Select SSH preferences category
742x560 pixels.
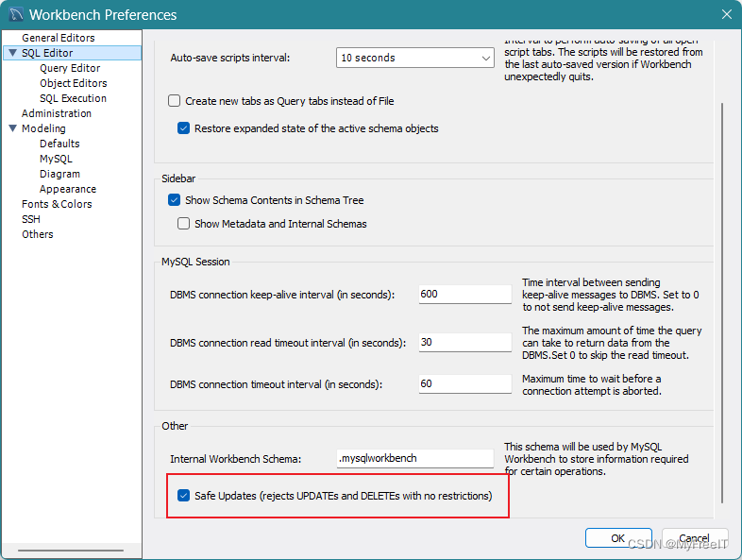click(x=31, y=219)
